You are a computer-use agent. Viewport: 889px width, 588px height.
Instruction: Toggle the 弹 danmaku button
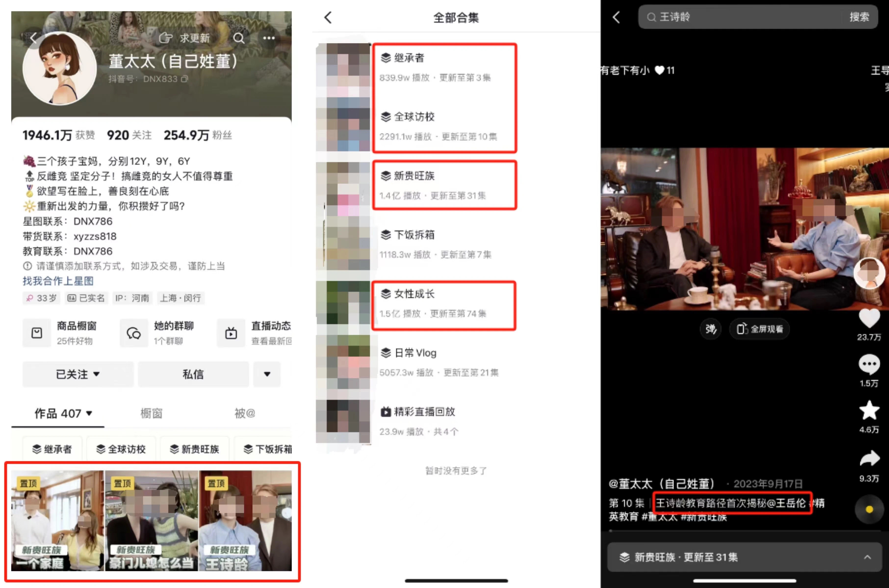pos(711,329)
